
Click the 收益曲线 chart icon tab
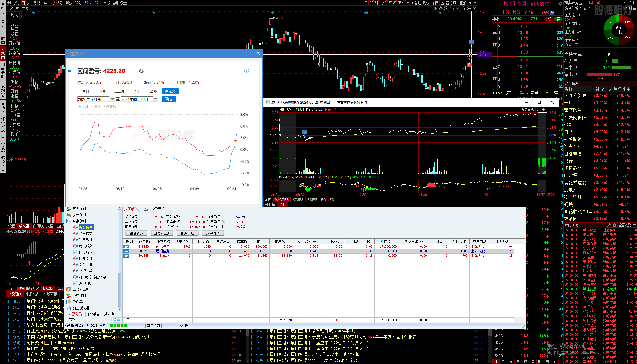(x=147, y=209)
